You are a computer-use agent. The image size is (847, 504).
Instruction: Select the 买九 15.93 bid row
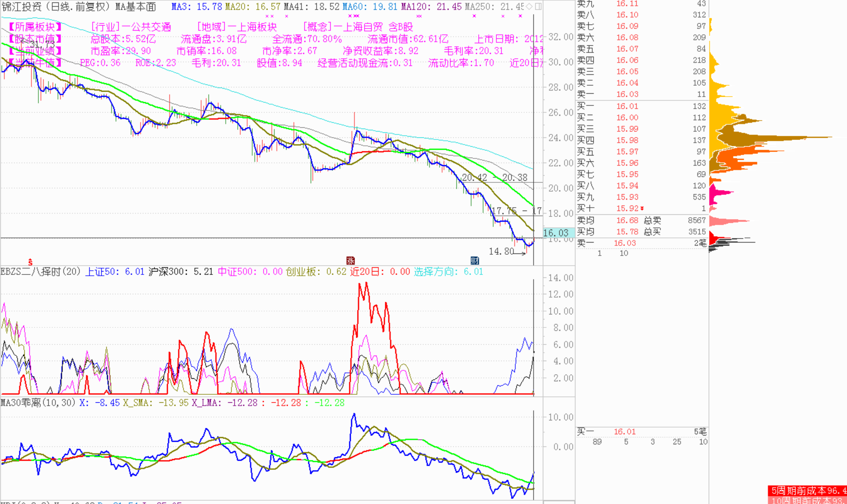coord(641,197)
